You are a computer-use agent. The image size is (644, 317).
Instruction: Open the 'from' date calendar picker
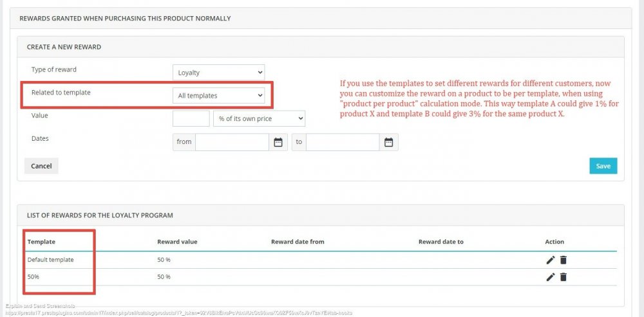click(278, 142)
